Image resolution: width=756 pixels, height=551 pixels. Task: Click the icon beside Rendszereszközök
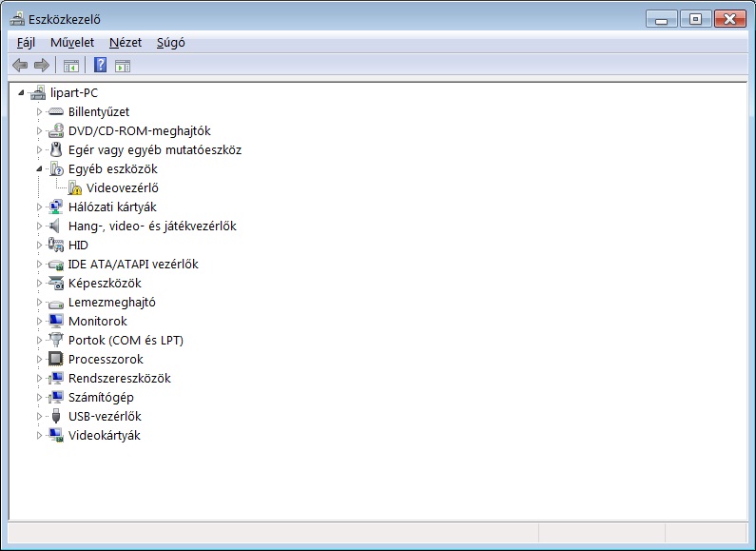coord(56,378)
